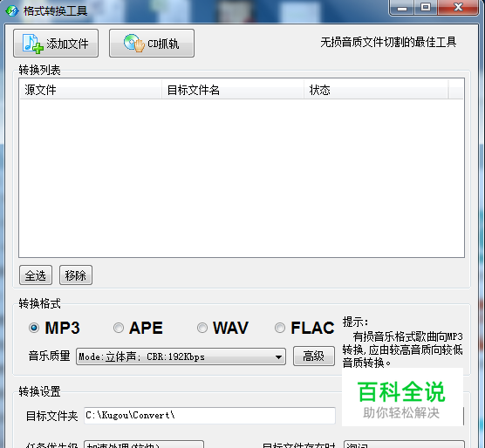Open the 音乐质量 quality dropdown

(181, 356)
